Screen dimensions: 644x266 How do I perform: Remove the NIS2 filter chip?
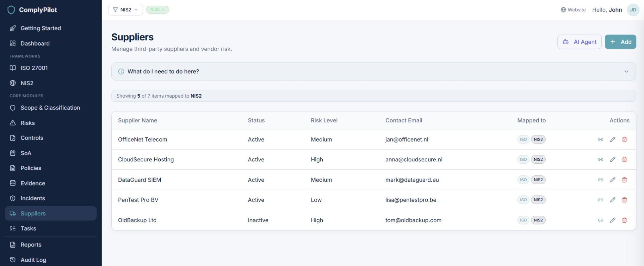click(x=163, y=10)
